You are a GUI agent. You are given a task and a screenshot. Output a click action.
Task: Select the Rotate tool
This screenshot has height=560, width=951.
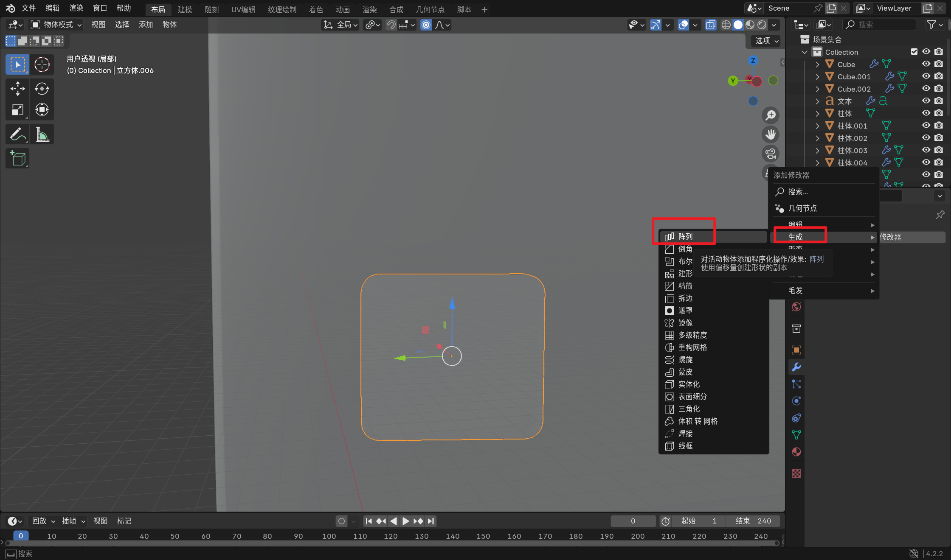(x=42, y=88)
